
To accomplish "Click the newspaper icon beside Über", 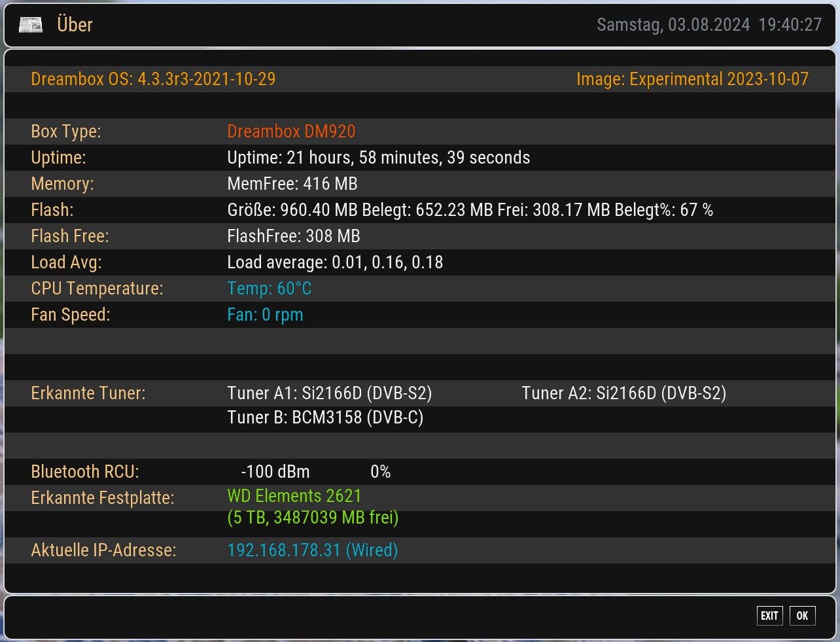I will tap(31, 26).
